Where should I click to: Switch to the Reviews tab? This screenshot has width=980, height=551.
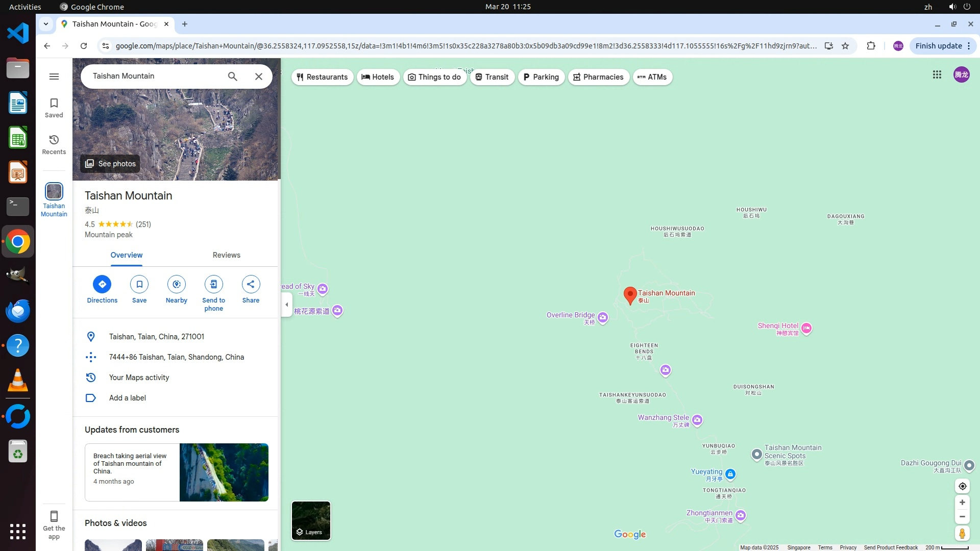point(226,255)
